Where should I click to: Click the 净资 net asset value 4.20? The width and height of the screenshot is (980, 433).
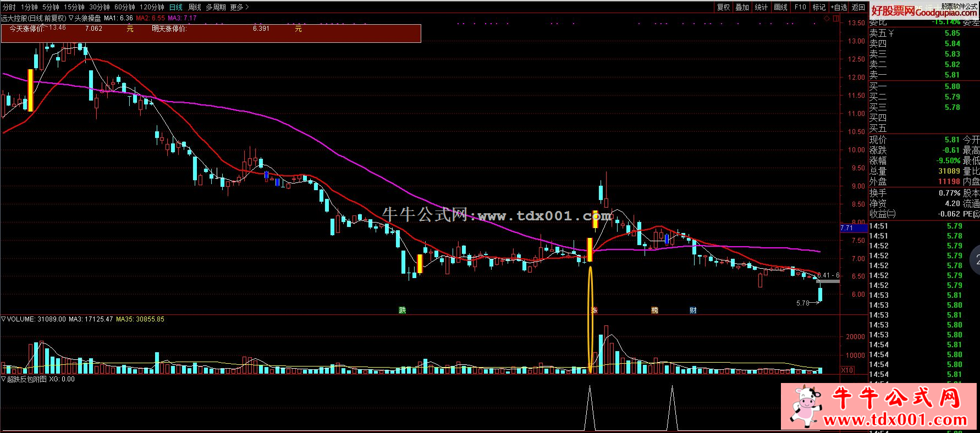click(x=953, y=203)
